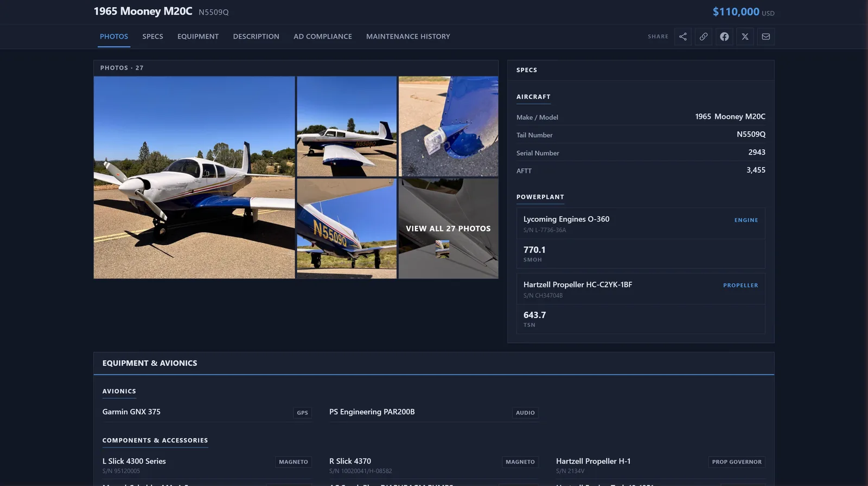Screen dimensions: 868x486
Task: Click the 643.7 TSN value
Action: [x=534, y=315]
